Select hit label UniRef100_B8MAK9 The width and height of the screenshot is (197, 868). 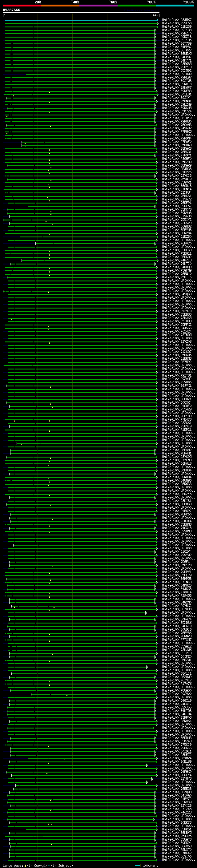[177, 165]
